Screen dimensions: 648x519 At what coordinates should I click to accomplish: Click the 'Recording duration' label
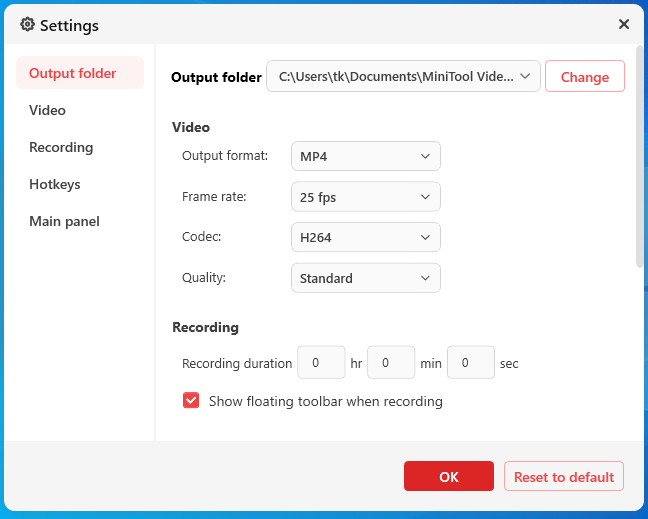tap(237, 364)
